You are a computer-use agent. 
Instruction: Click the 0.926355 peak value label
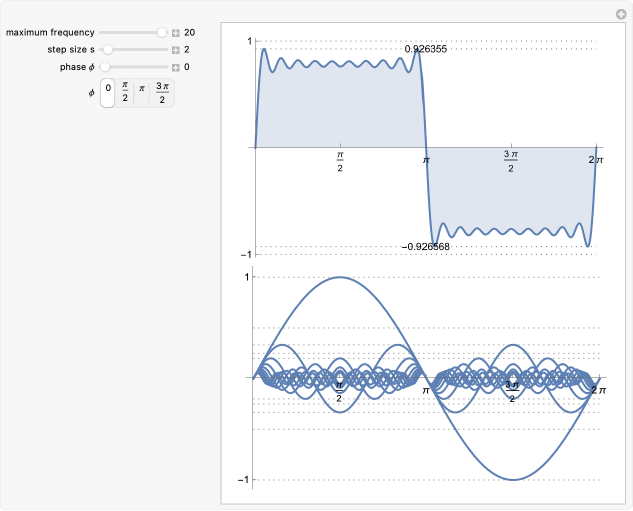pyautogui.click(x=425, y=47)
